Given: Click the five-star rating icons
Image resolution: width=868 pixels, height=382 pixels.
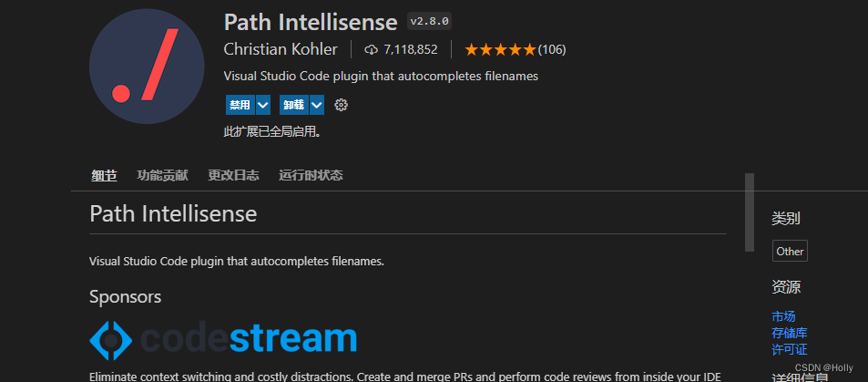Looking at the screenshot, I should coord(500,49).
